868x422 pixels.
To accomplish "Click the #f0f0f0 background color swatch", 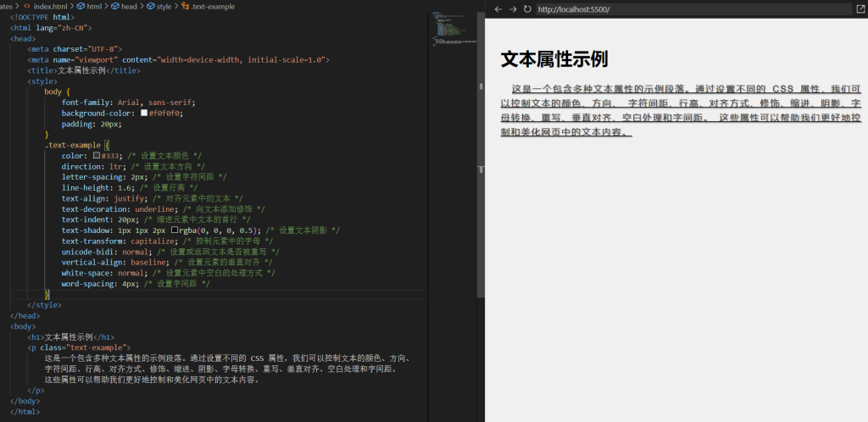I will [x=144, y=113].
